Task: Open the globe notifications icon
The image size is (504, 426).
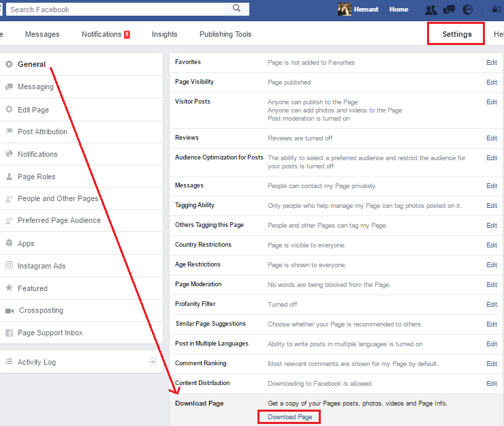Action: [x=468, y=10]
